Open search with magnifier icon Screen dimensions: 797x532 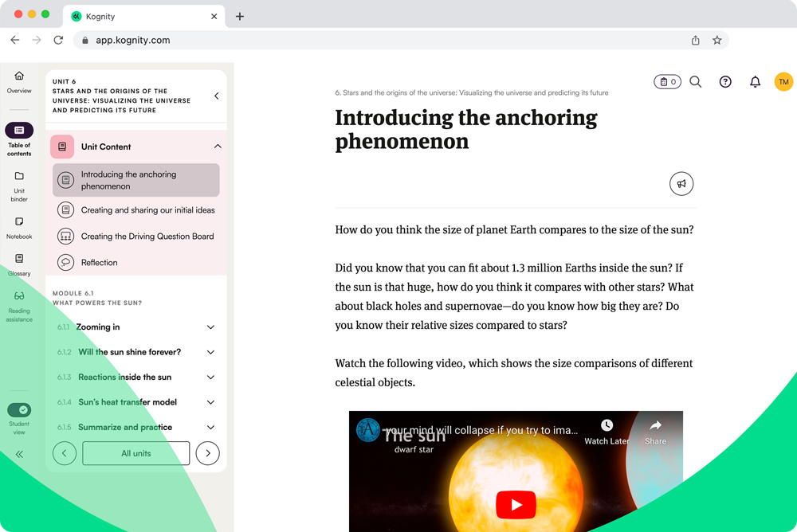(x=696, y=82)
